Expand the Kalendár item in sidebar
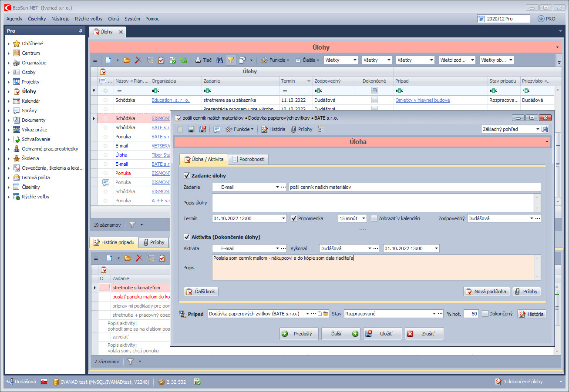Viewport: 569px width, 392px height. click(9, 101)
